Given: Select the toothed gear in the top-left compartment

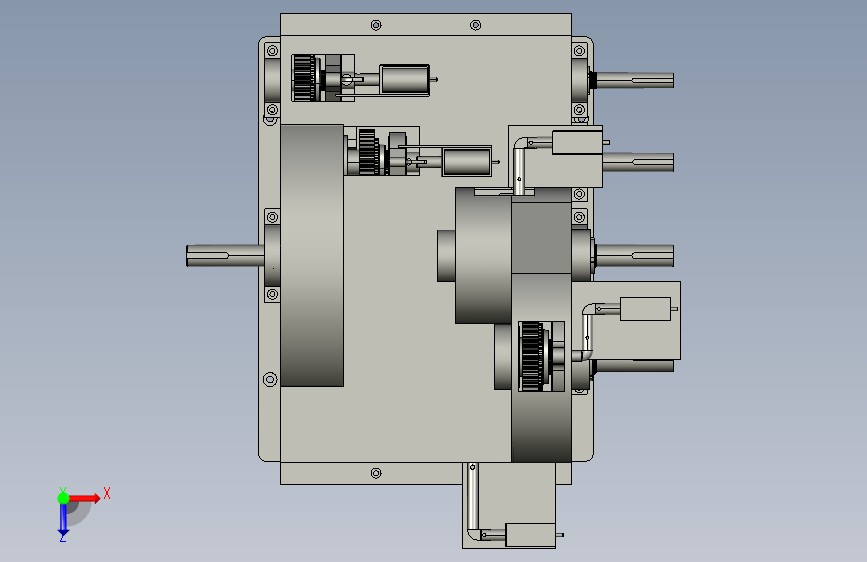Looking at the screenshot, I should pos(304,78).
